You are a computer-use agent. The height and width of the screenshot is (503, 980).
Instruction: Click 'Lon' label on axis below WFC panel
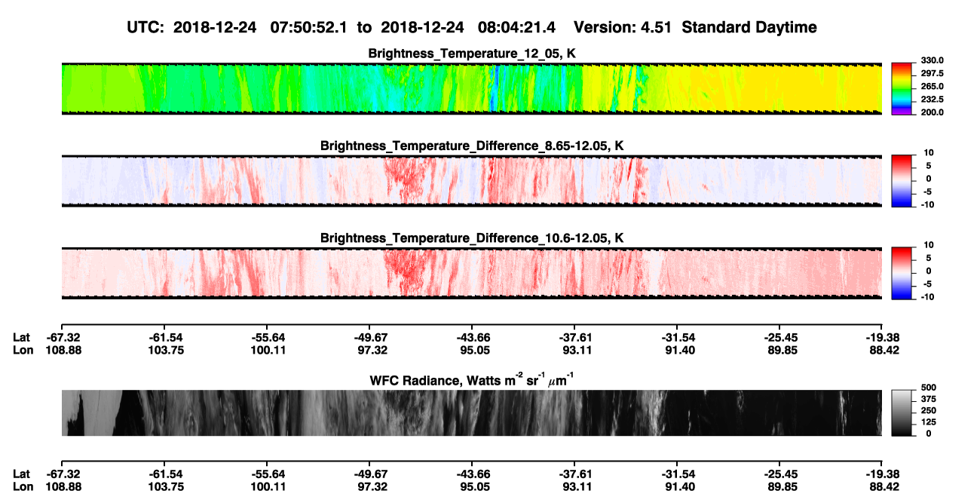click(23, 486)
